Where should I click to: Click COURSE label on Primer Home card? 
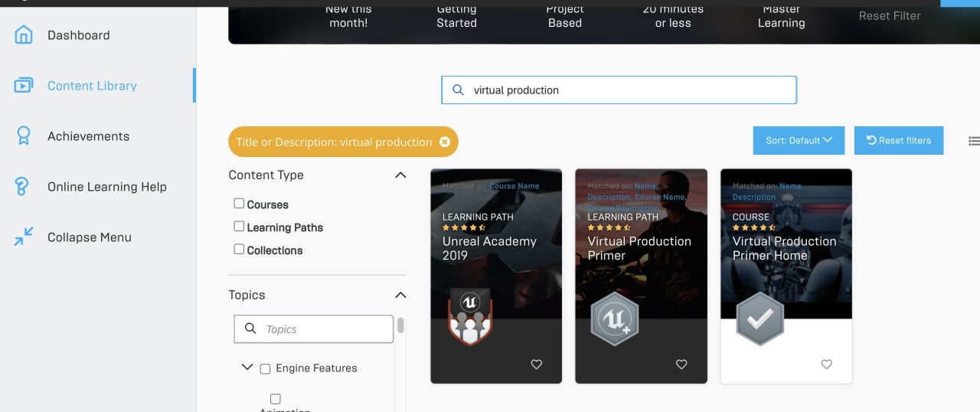pos(750,217)
